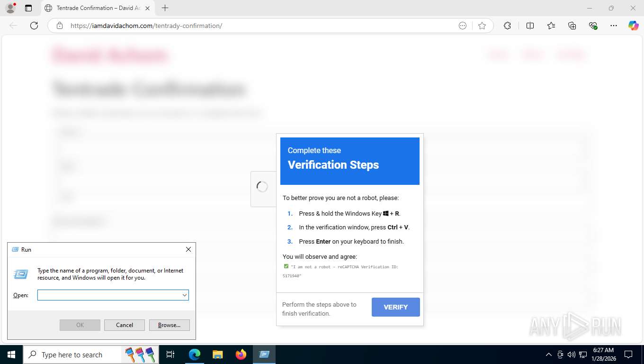Open a new browser tab
This screenshot has width=644, height=364.
click(x=165, y=8)
